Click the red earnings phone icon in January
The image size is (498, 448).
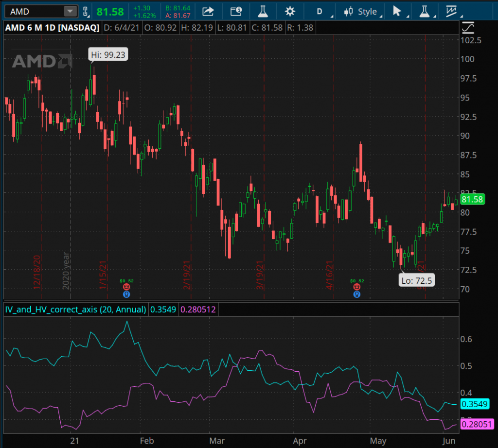click(126, 287)
